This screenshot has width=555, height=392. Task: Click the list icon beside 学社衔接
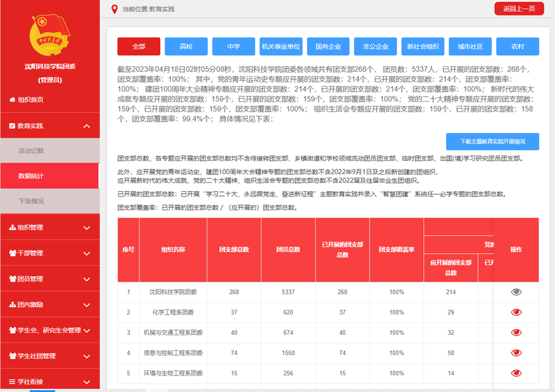pyautogui.click(x=12, y=381)
